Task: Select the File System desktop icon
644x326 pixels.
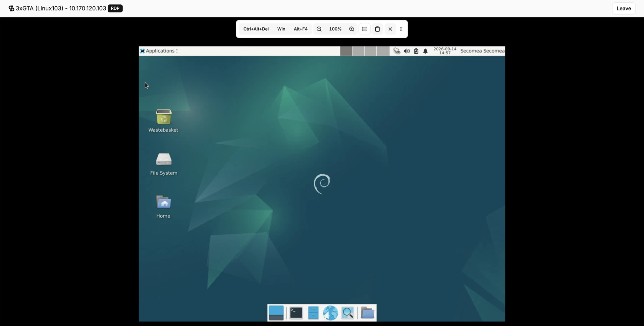Action: click(x=164, y=164)
